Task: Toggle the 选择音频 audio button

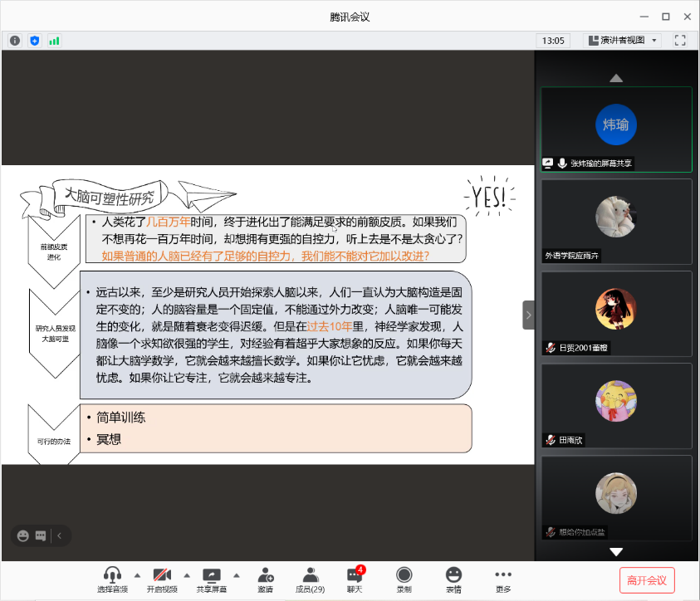Action: click(x=112, y=579)
